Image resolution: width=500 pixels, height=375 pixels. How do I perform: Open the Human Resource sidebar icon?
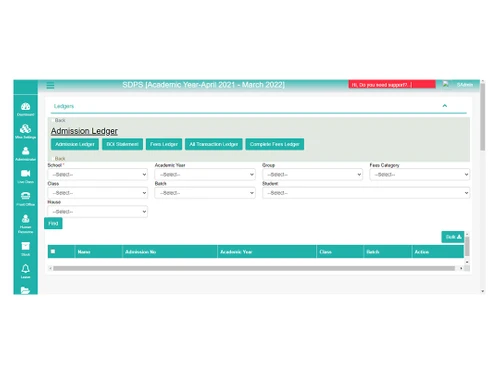[25, 223]
